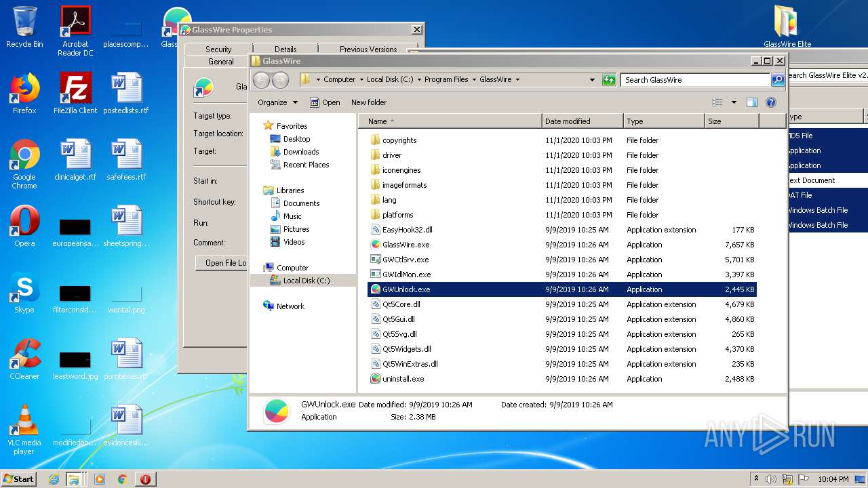Open postedlists.rtf desktop document

126,94
